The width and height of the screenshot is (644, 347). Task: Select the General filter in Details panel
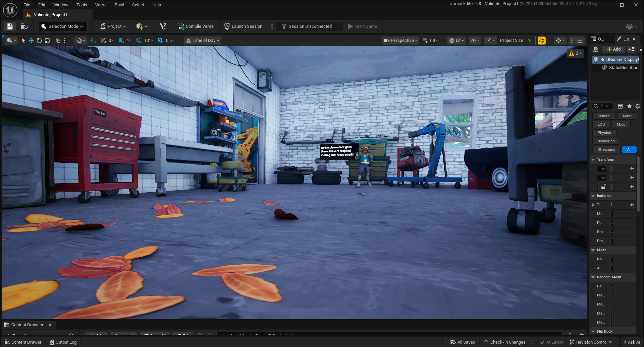pyautogui.click(x=604, y=116)
